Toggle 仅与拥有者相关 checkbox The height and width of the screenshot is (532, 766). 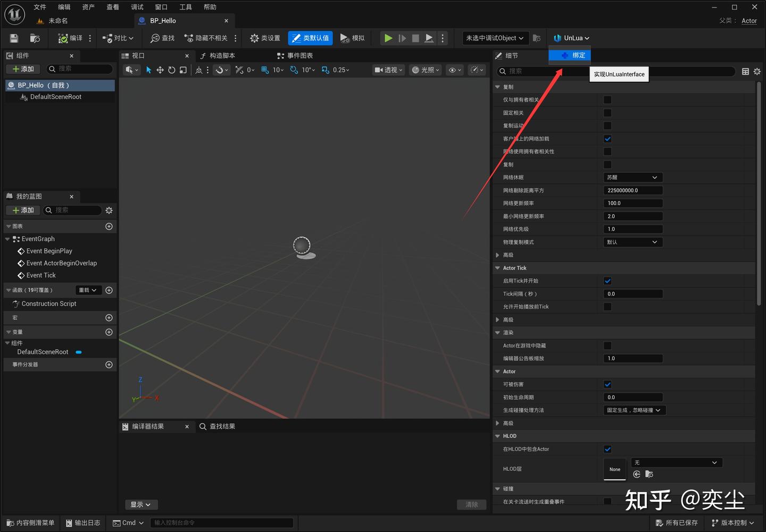tap(607, 100)
